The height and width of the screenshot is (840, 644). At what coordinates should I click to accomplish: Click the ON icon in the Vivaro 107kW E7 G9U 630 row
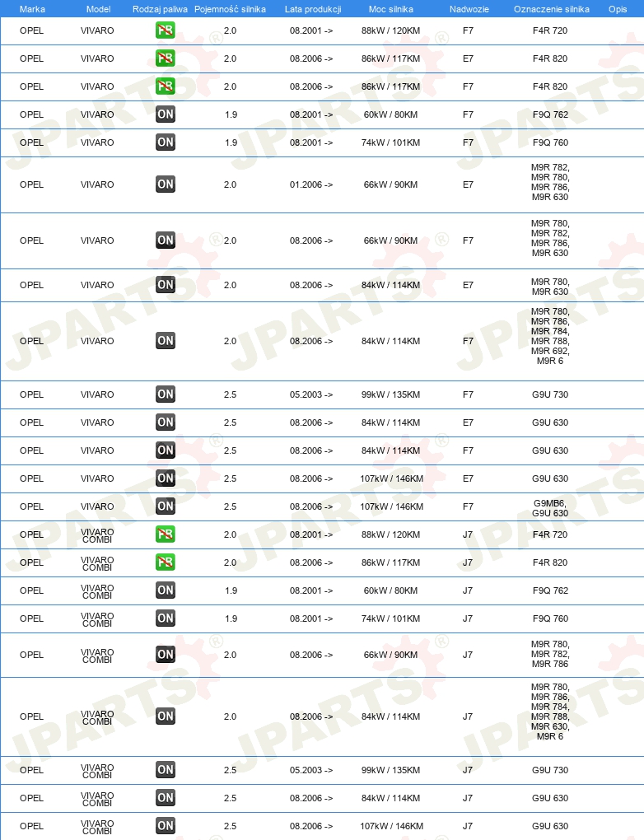[165, 478]
